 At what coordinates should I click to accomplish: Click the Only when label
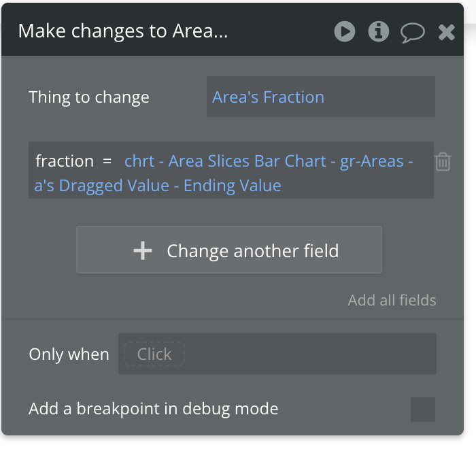pos(69,354)
